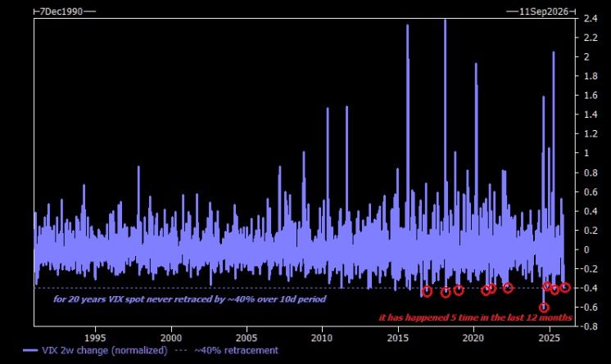Image resolution: width=611 pixels, height=364 pixels.
Task: Click the 7Dec1990 start date label
Action: tap(61, 11)
